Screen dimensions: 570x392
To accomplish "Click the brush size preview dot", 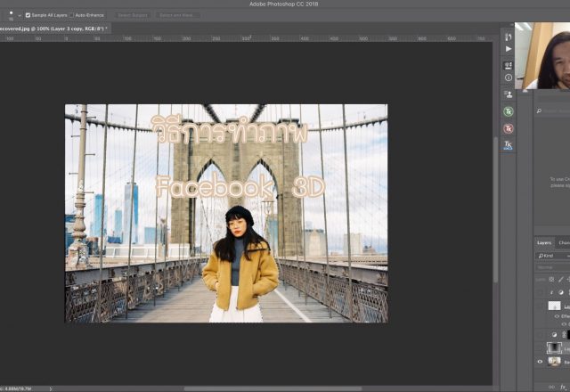I will point(11,12).
